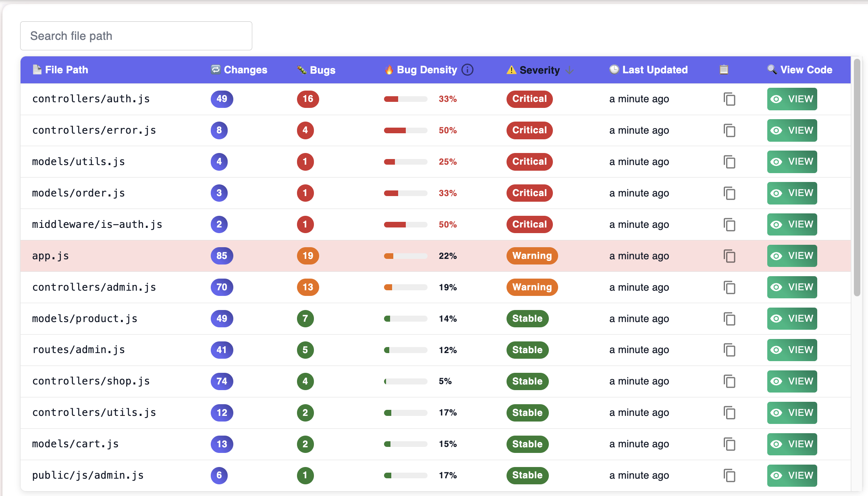This screenshot has height=496, width=868.
Task: Click the Bug Density info icon
Action: tap(467, 70)
